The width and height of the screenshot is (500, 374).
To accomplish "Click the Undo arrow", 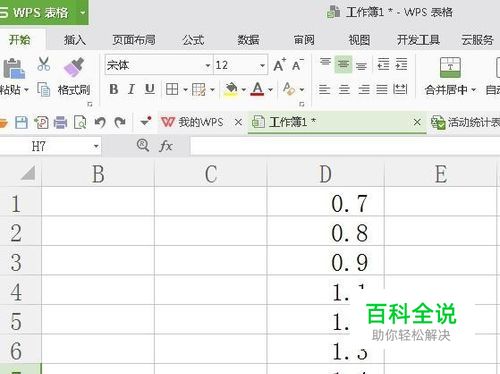I will [100, 122].
